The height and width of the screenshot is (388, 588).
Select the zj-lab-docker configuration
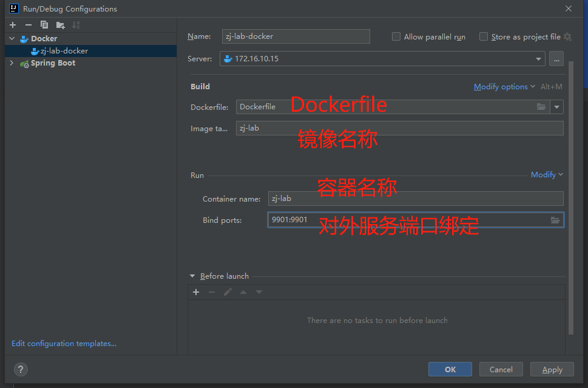point(91,50)
